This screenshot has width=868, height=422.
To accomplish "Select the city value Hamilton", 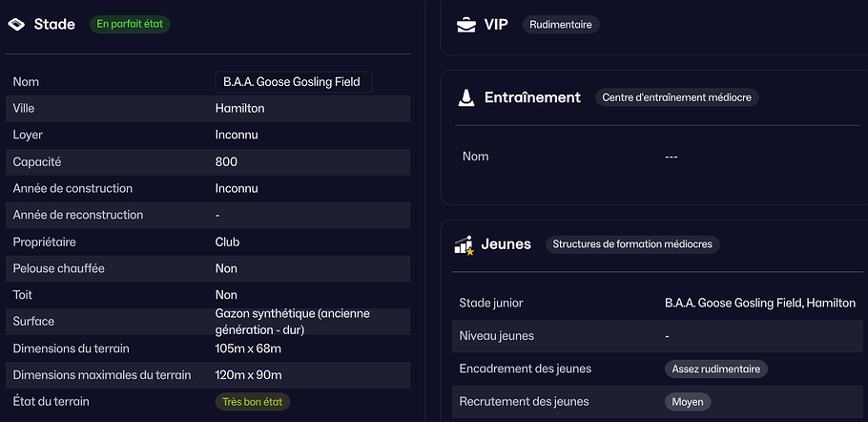I will click(x=240, y=109).
